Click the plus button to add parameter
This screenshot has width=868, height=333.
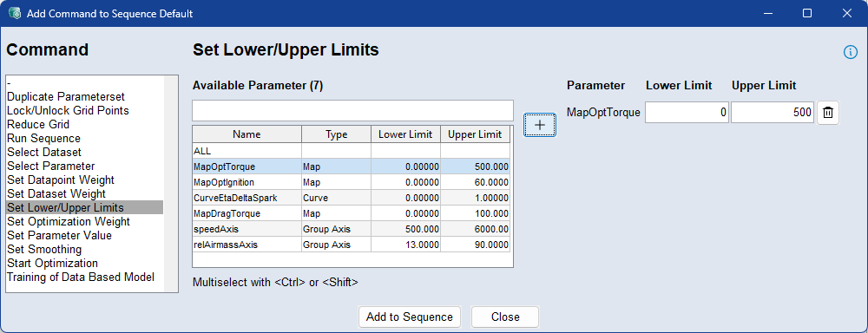(540, 125)
